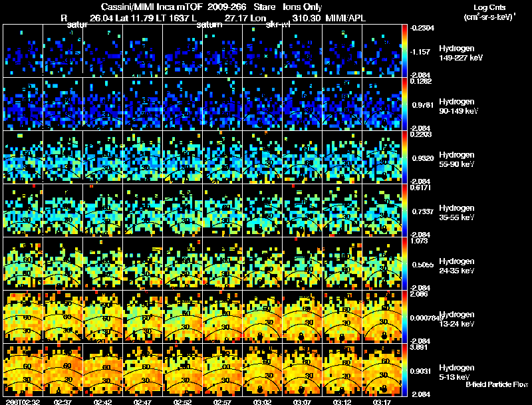Click the Hydrogen 24-35 keV color bar
532x405 pixels.
coord(404,264)
